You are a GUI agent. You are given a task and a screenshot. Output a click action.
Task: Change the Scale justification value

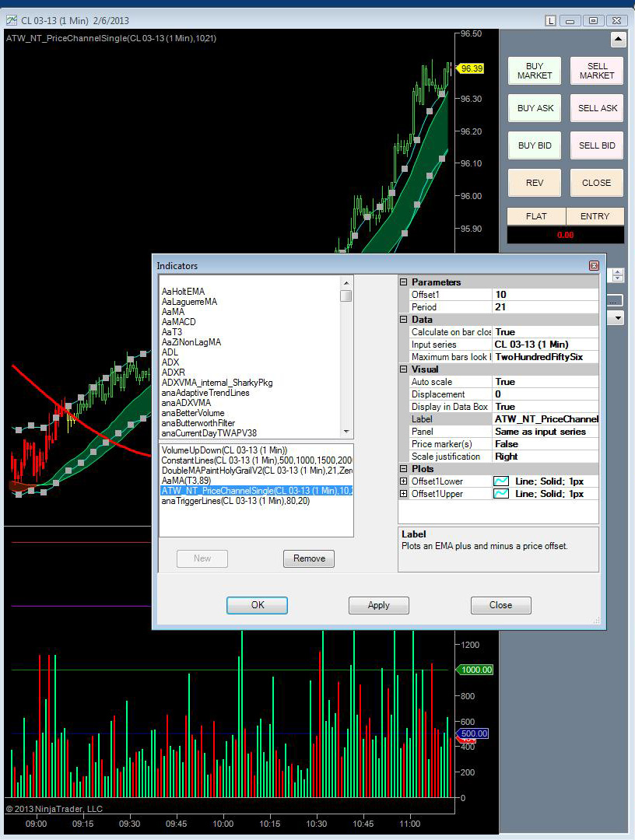[545, 457]
